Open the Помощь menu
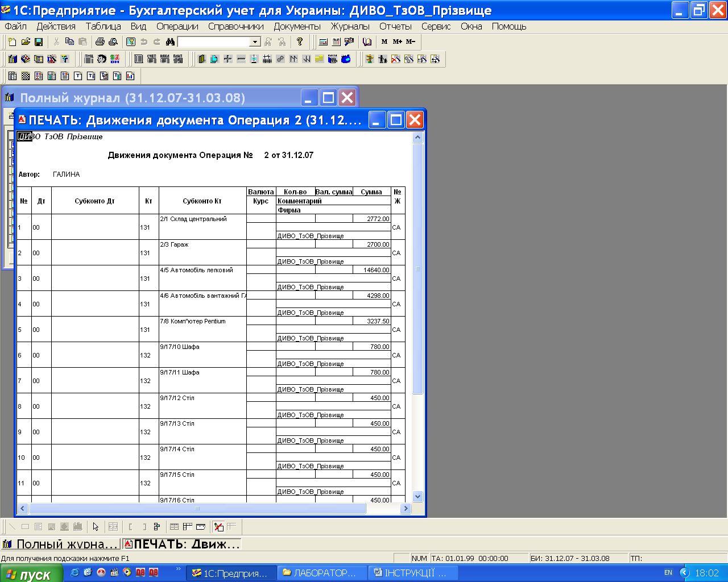728x582 pixels. [x=509, y=26]
